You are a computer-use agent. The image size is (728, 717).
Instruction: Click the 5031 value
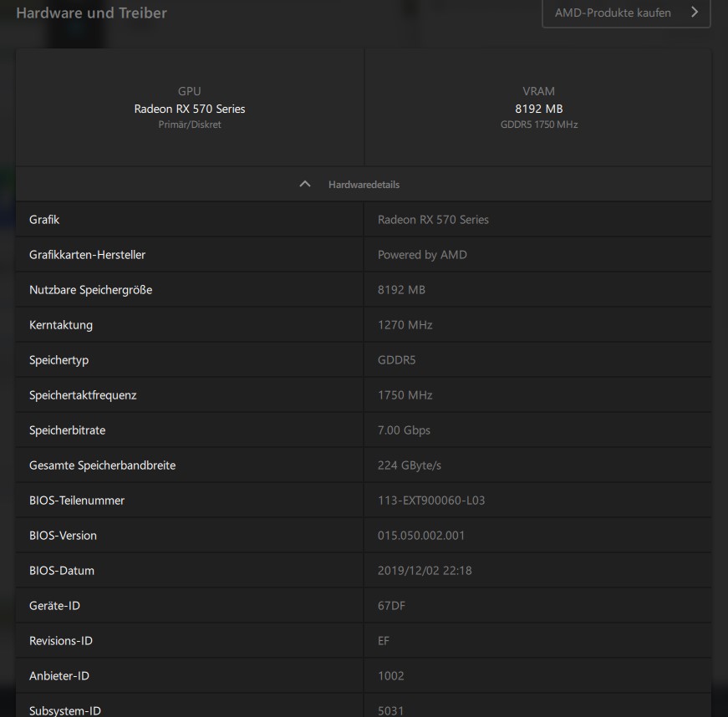coord(390,711)
